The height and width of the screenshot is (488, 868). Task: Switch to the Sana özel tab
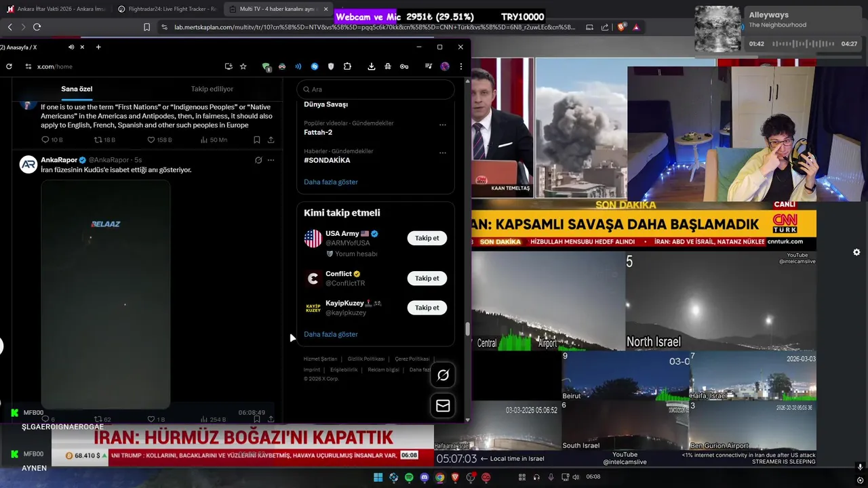pos(77,89)
